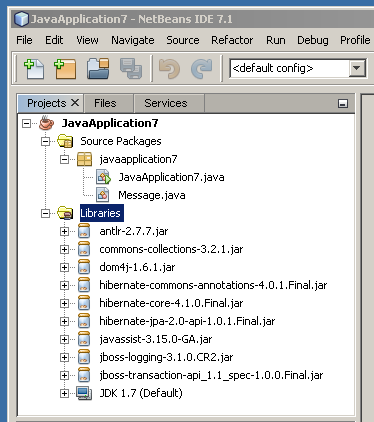
Task: Expand the hibernate-commons-annotations-4.0.1.Final.jar node
Action: pyautogui.click(x=64, y=286)
